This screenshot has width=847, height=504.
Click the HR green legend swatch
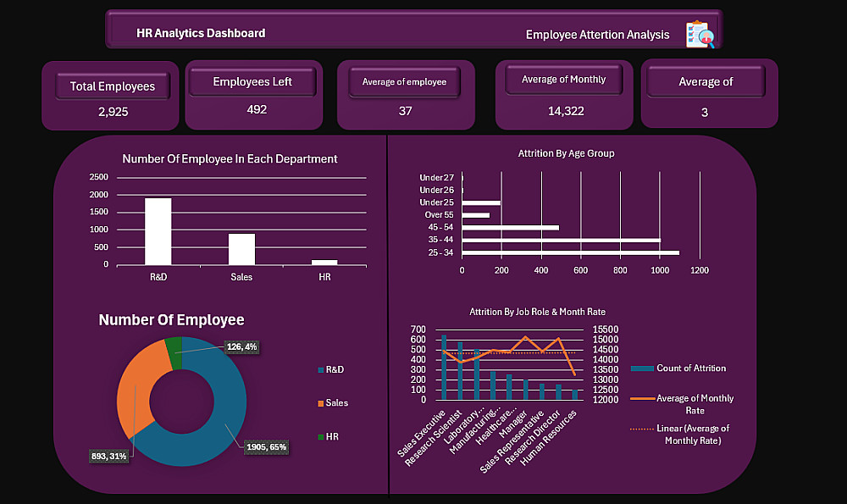point(321,437)
